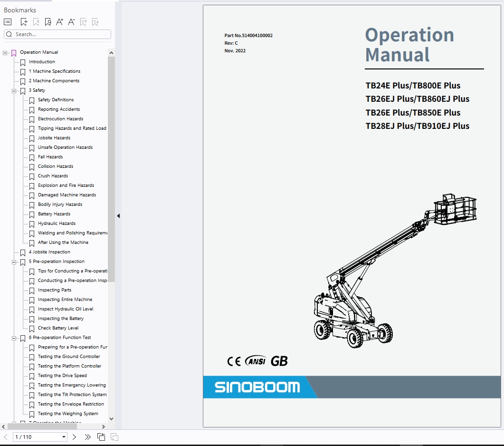Screen dimensions: 504x446
Task: Open Testing the Ground Controller bookmark
Action: click(x=69, y=357)
